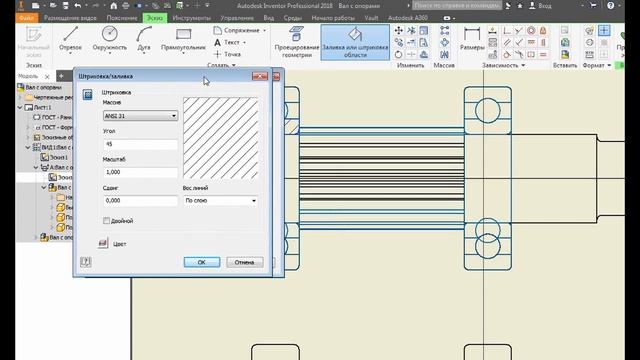Click OK in the hatch dialog
This screenshot has height=360, width=640.
pos(202,262)
